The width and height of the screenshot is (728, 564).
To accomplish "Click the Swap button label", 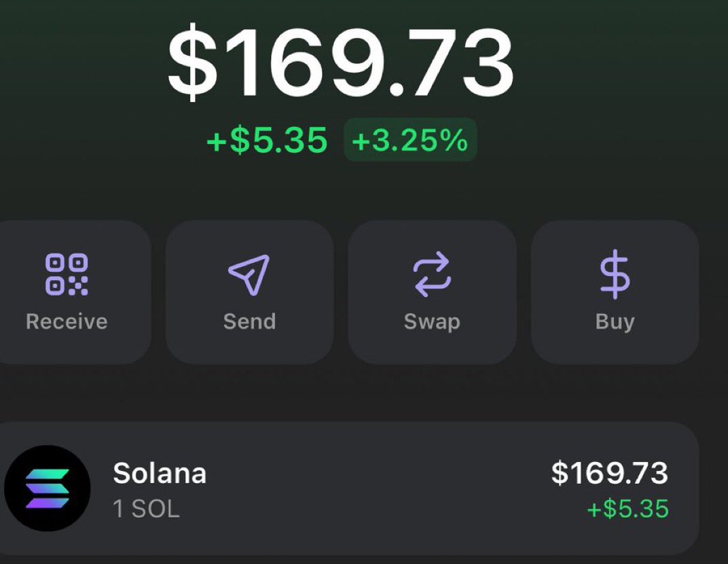I will pyautogui.click(x=432, y=322).
